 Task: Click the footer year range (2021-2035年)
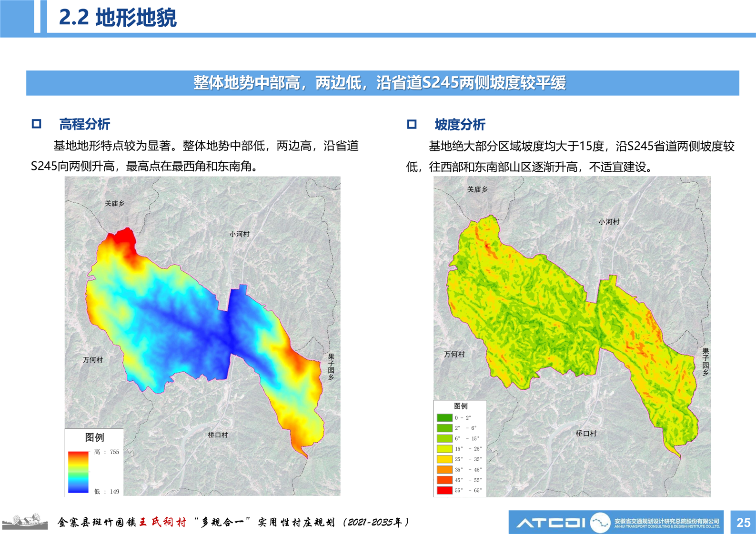pyautogui.click(x=375, y=523)
